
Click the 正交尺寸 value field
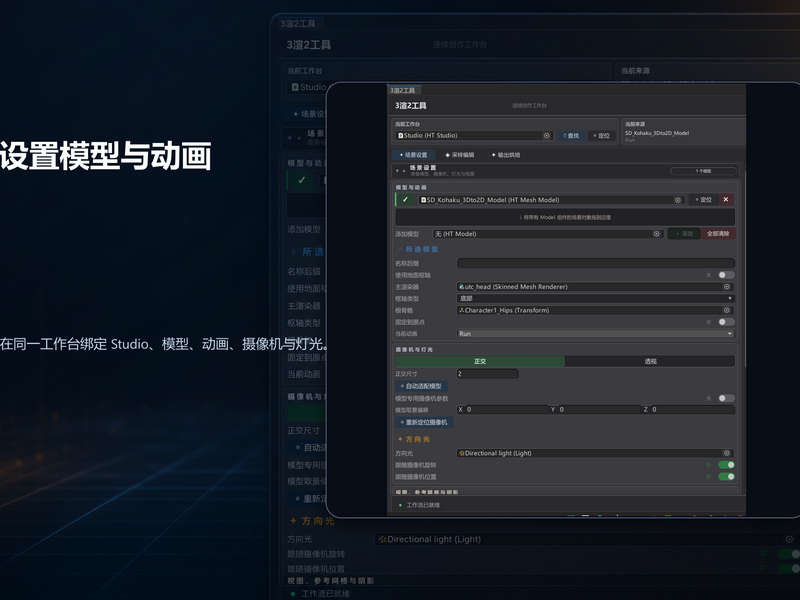(487, 374)
